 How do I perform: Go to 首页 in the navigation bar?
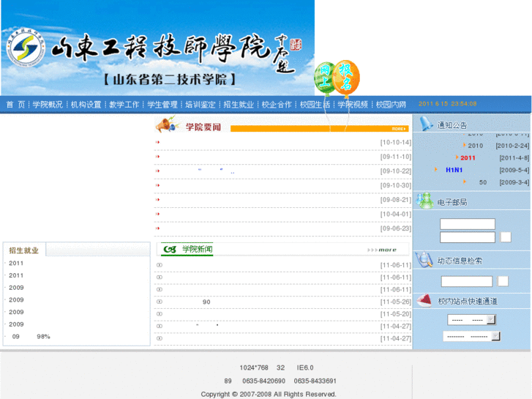point(15,105)
